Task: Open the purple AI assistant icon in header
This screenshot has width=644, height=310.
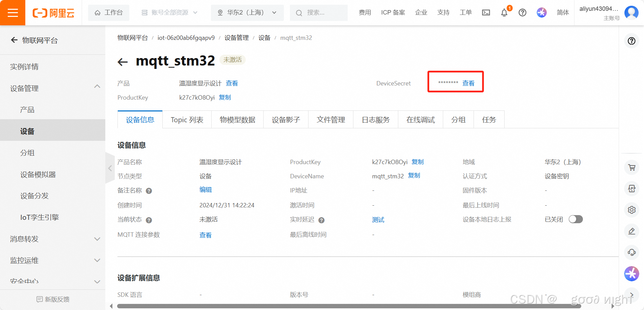Action: point(541,13)
